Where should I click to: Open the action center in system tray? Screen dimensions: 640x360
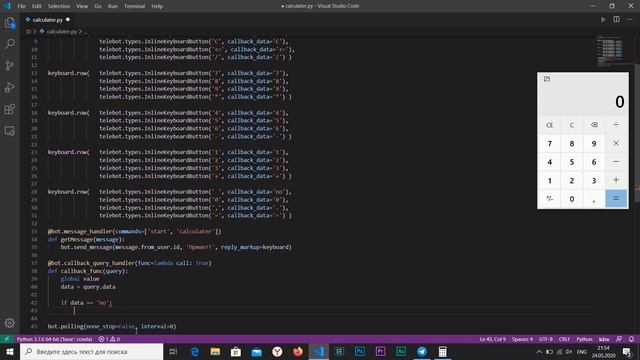click(x=627, y=351)
